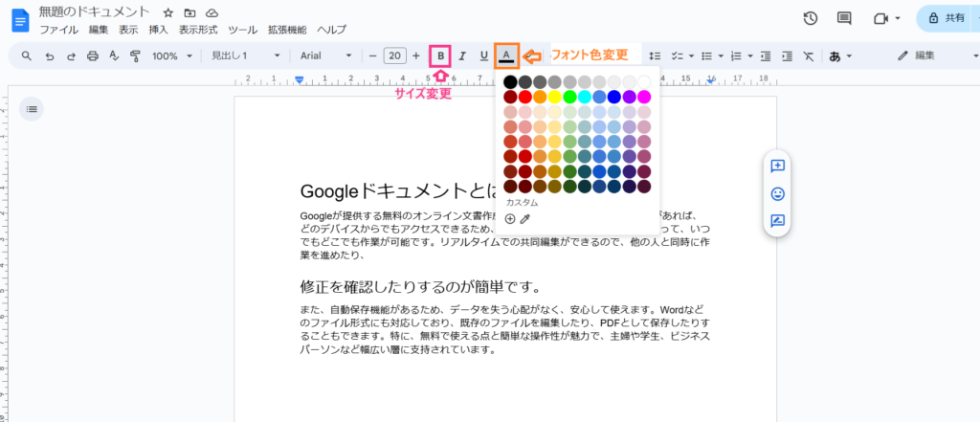The height and width of the screenshot is (422, 980).
Task: Insert emoji reaction from side panel
Action: coord(777,194)
